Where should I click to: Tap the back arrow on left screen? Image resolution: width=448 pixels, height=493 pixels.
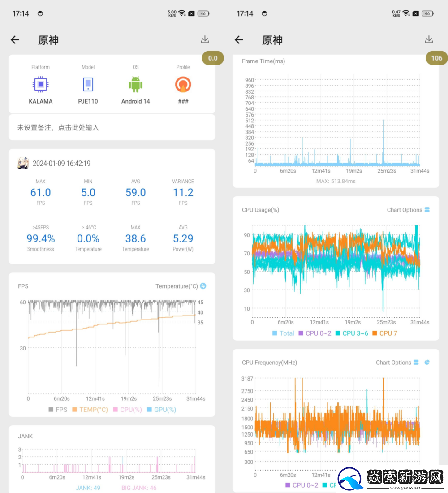pos(15,40)
